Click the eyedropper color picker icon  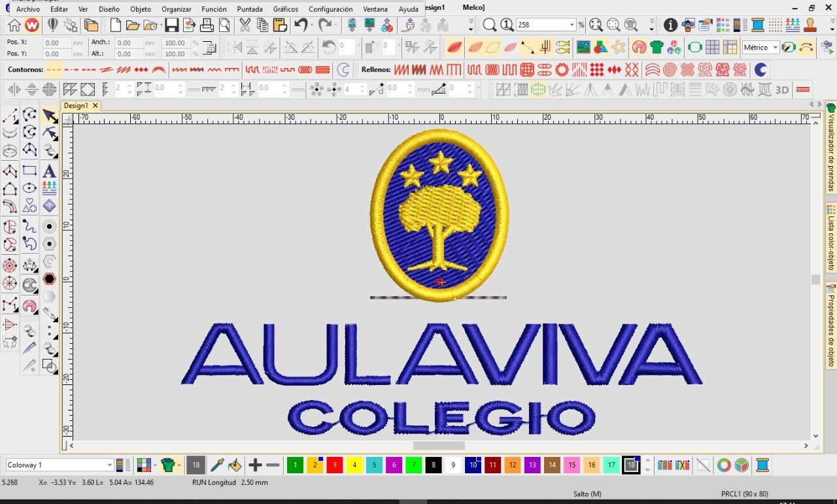point(216,465)
